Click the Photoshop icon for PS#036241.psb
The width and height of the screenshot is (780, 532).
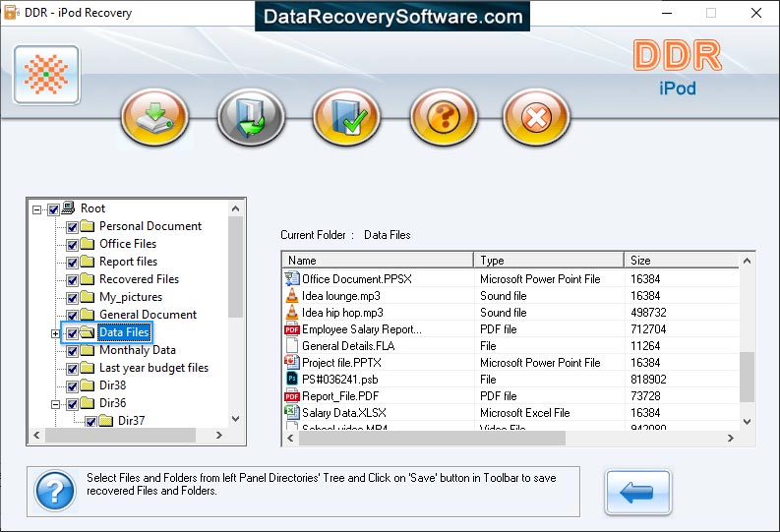pos(292,379)
